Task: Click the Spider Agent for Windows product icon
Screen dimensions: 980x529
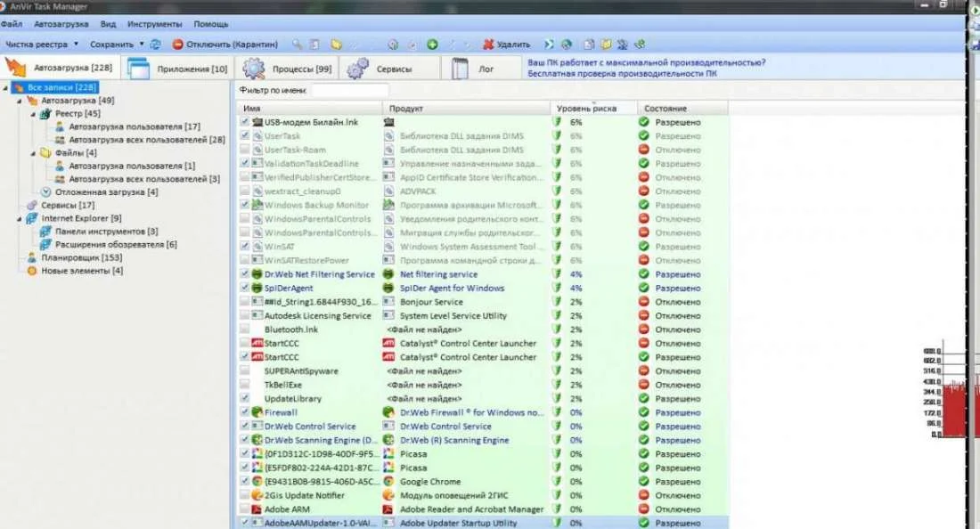Action: point(388,288)
